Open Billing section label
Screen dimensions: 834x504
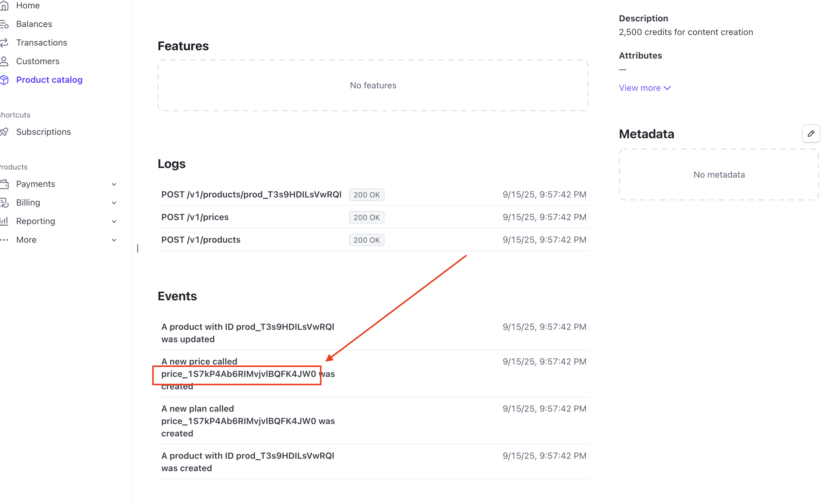click(28, 203)
